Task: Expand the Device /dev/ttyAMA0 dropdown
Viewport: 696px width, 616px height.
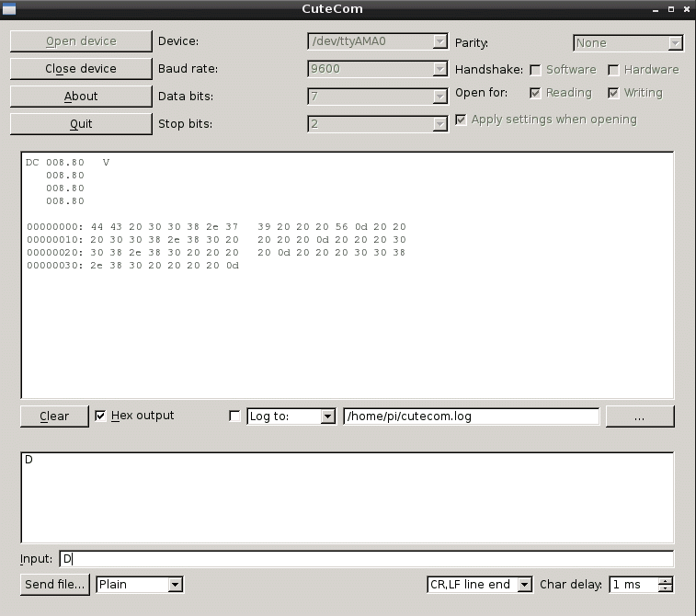Action: click(439, 41)
